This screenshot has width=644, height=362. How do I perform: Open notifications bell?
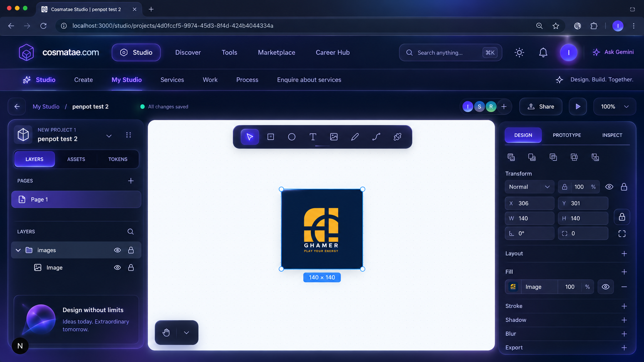pos(543,52)
